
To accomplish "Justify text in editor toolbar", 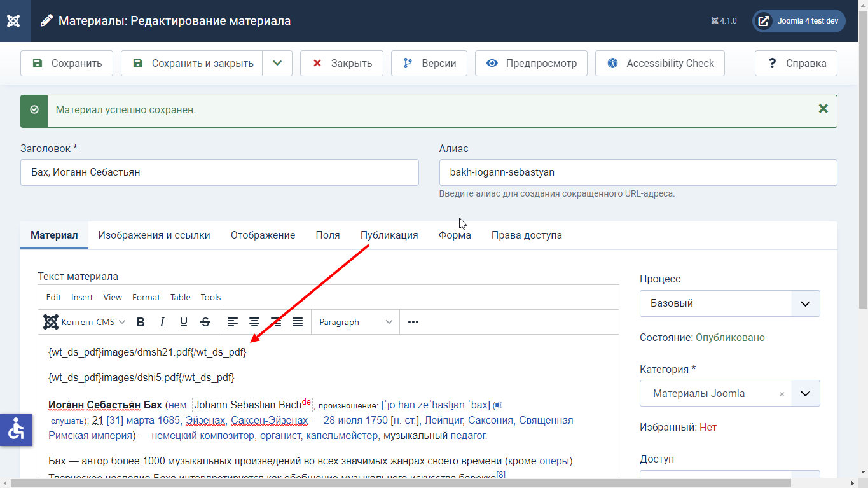I will 298,323.
